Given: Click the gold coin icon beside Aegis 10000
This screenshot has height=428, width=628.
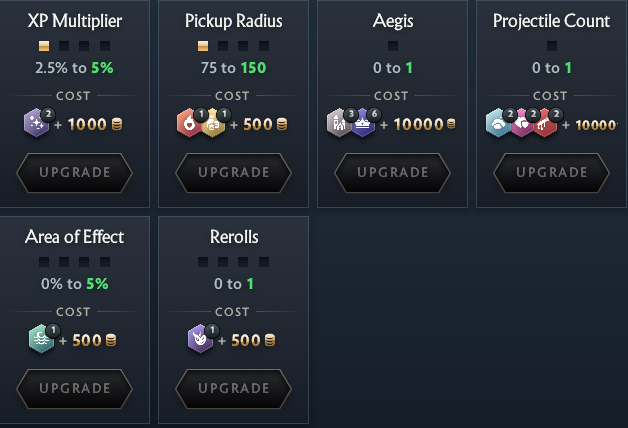Looking at the screenshot, I should pos(451,124).
